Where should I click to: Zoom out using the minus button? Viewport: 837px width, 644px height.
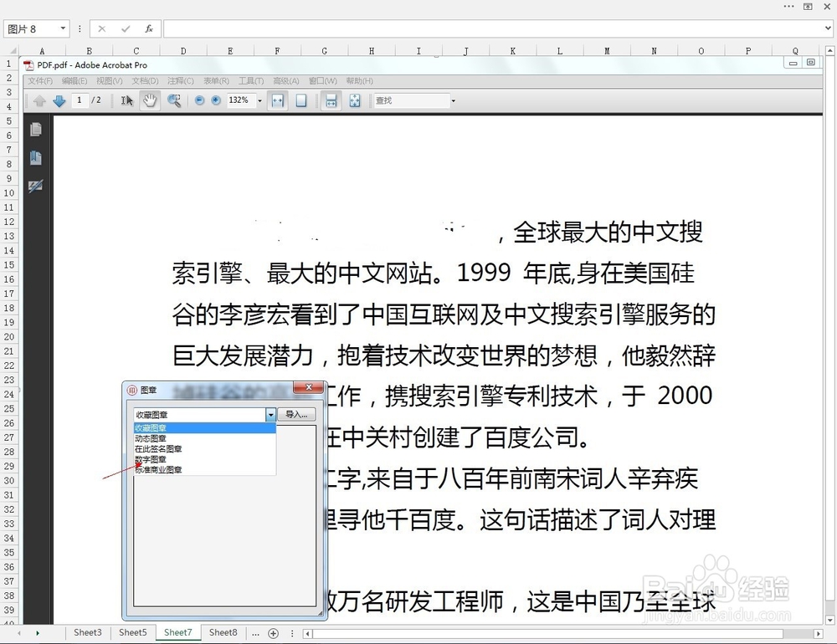point(200,100)
